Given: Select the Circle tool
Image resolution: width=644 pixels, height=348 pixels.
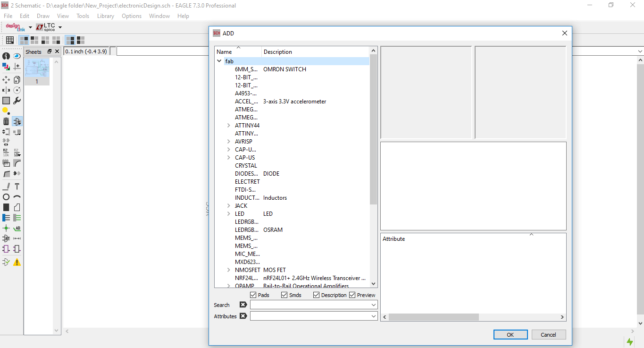Looking at the screenshot, I should point(6,197).
